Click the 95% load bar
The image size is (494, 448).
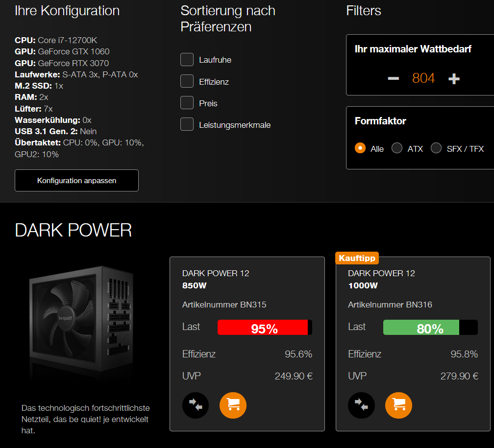(265, 328)
